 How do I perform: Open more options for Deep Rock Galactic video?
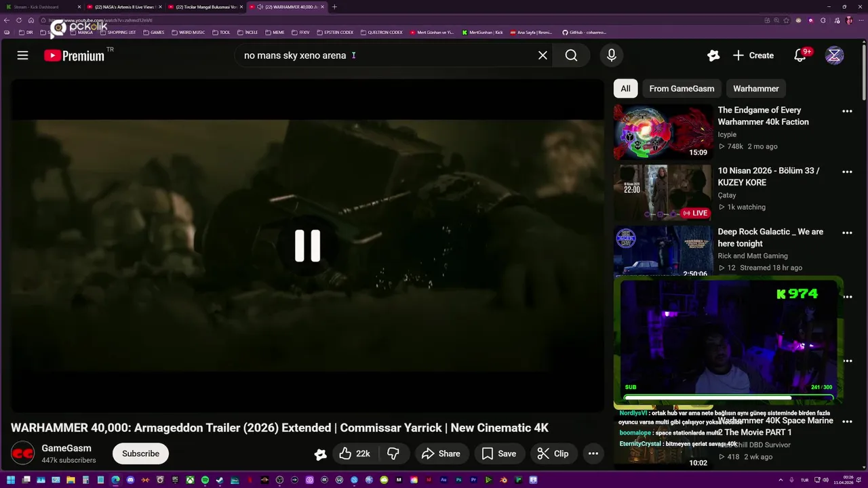[x=847, y=232]
